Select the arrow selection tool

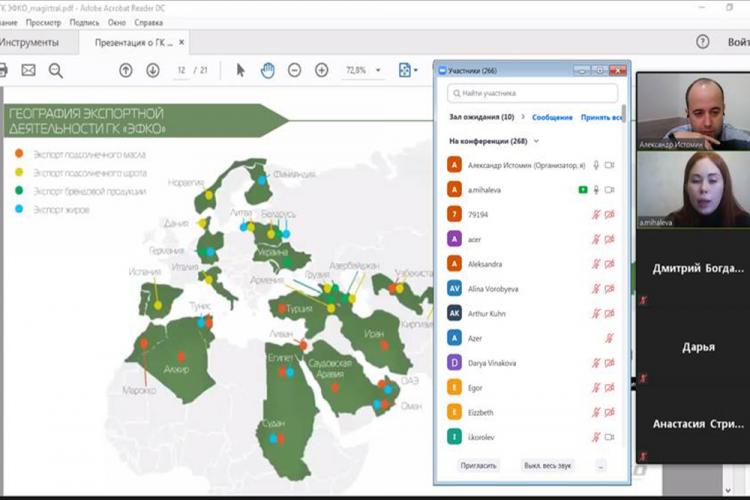coord(240,70)
